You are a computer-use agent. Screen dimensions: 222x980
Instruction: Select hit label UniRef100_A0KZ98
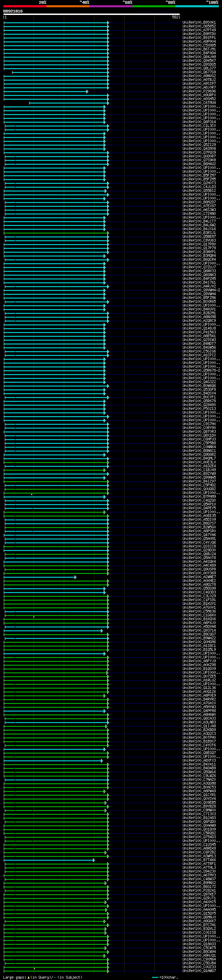(x=199, y=665)
